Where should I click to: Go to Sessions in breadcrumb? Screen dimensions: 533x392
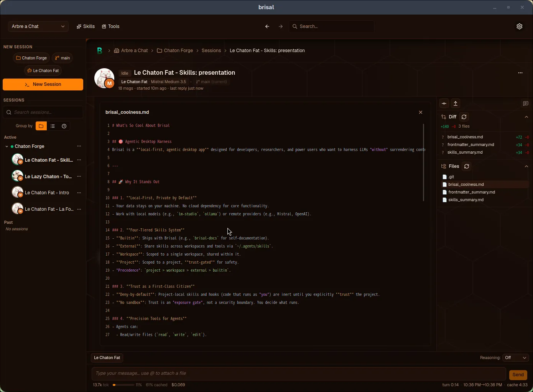coord(211,51)
